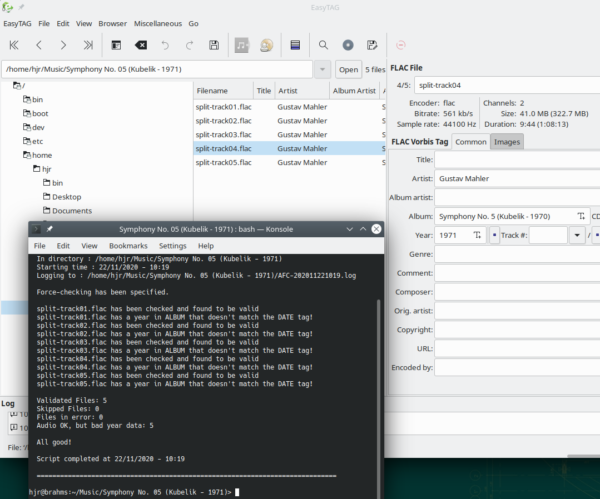Go to previous file arrow icon
The width and height of the screenshot is (600, 499).
coord(39,45)
